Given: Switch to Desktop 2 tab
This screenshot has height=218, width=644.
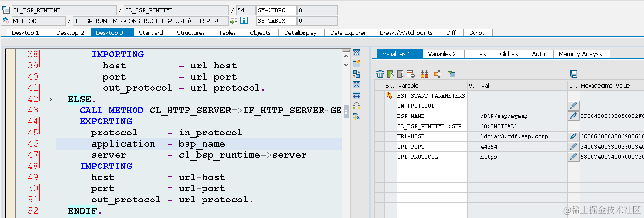Looking at the screenshot, I should click(70, 33).
